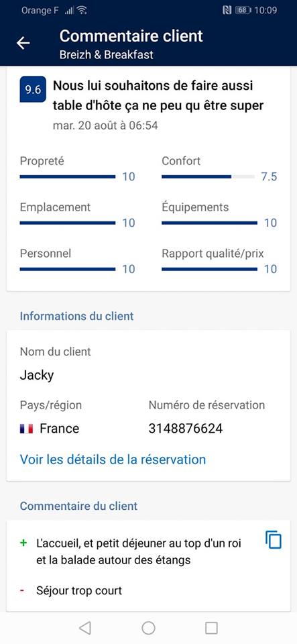Tap the battery indicator in status bar
297x644 pixels.
click(x=243, y=10)
